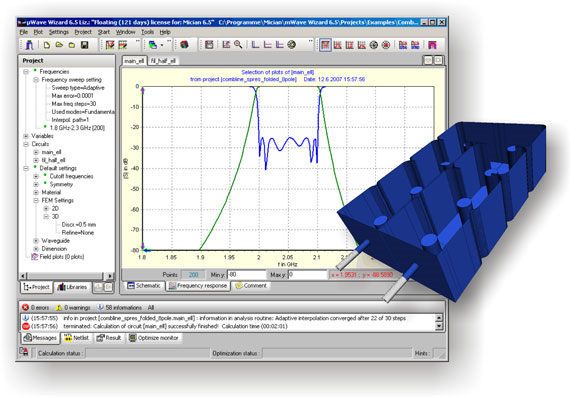Click the magnifier zoom icon in toolbar
The height and width of the screenshot is (398, 580).
238,45
